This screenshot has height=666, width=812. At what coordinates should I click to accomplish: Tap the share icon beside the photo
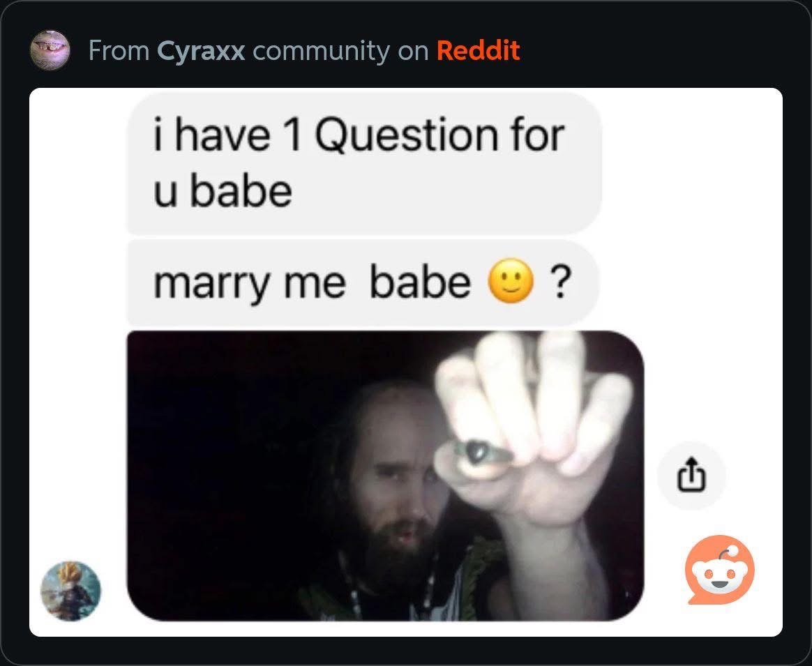click(691, 476)
